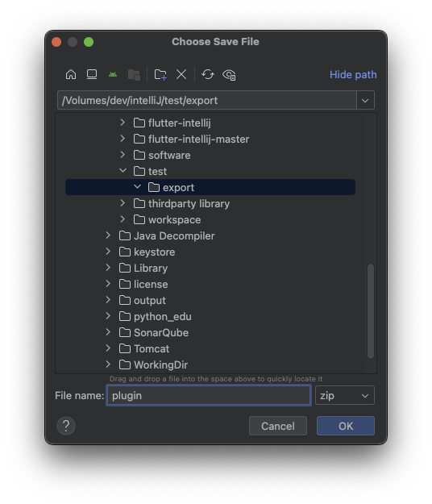
Task: Expand the Tomcat folder chevron
Action: [108, 348]
